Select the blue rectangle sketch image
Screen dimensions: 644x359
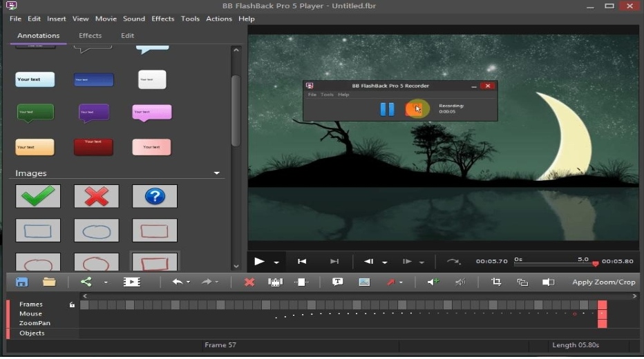38,231
